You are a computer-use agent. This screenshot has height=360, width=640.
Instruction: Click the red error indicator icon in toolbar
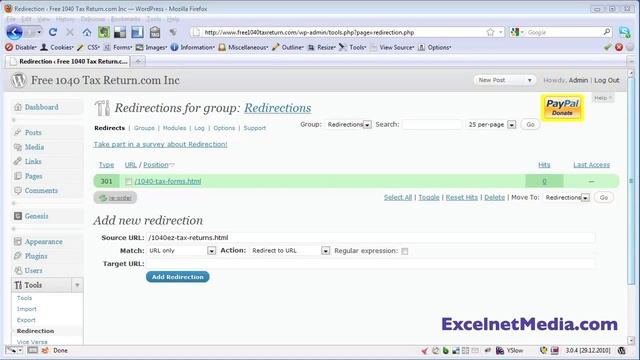[619, 47]
